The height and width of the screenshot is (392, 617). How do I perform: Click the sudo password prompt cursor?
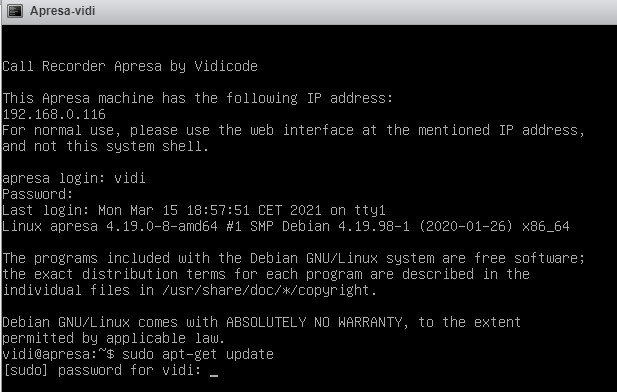click(214, 375)
